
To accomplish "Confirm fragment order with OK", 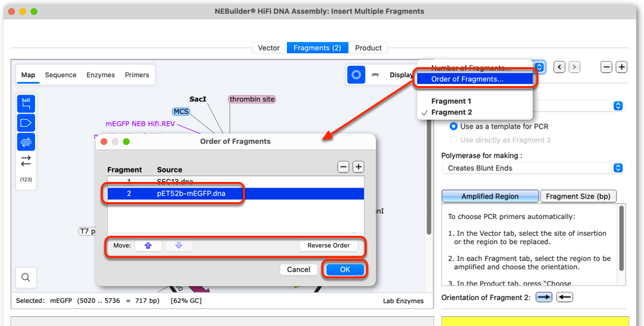I will [x=345, y=269].
